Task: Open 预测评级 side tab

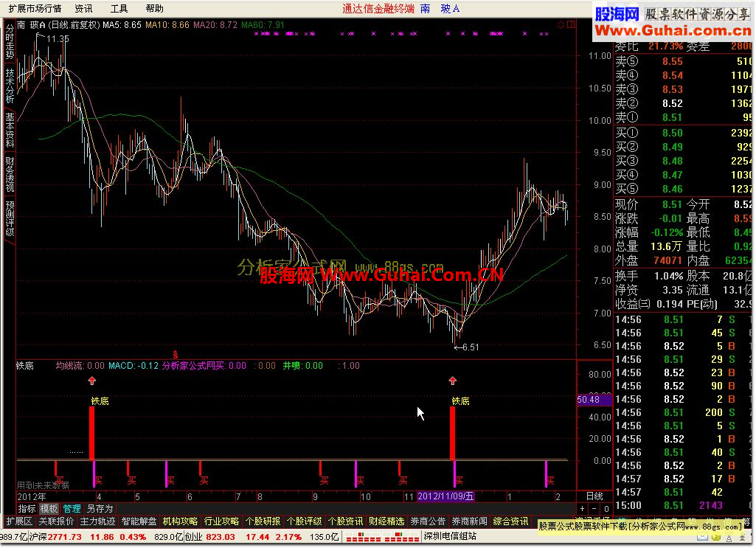Action: [10, 218]
